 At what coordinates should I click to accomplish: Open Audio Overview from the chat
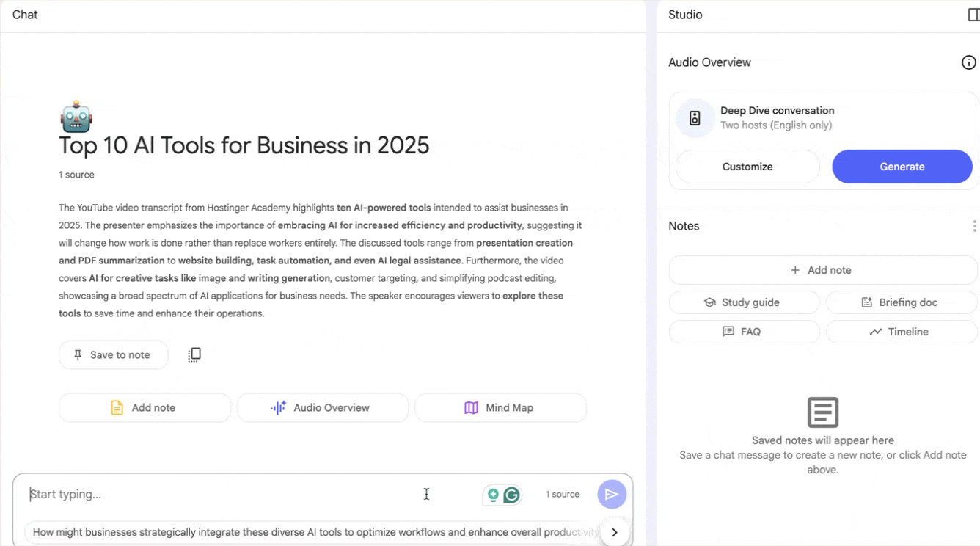pos(323,408)
